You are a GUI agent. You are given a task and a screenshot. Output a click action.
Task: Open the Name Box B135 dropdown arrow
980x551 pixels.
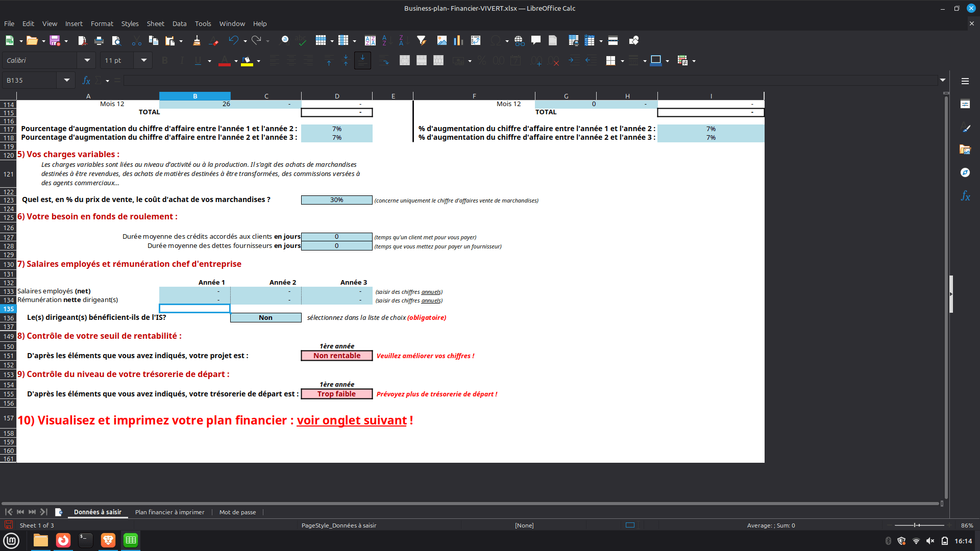pos(66,81)
